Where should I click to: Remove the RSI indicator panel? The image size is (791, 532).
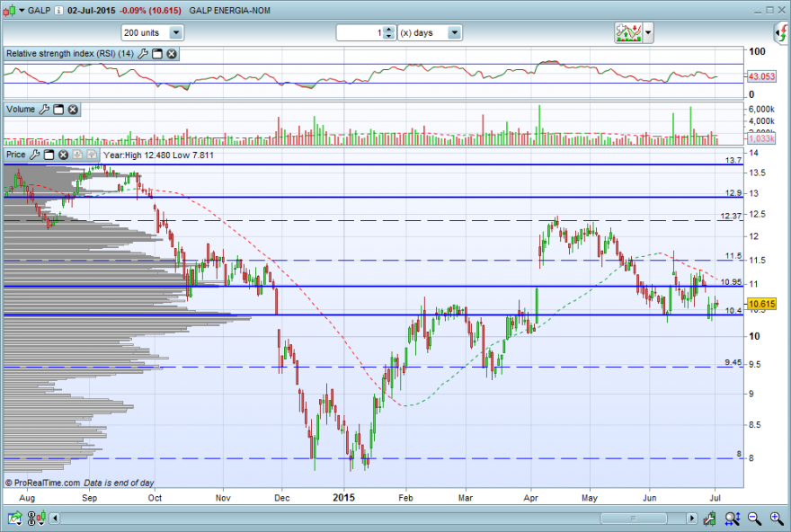(172, 53)
